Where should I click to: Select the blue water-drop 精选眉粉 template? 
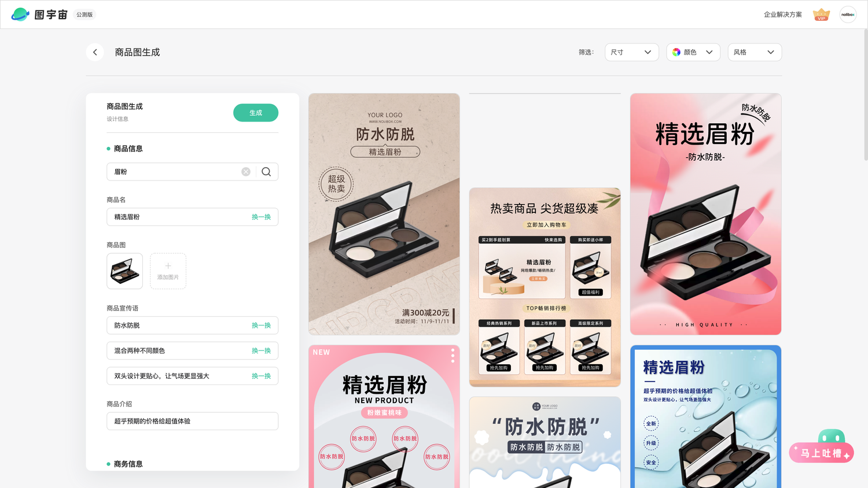pos(706,417)
